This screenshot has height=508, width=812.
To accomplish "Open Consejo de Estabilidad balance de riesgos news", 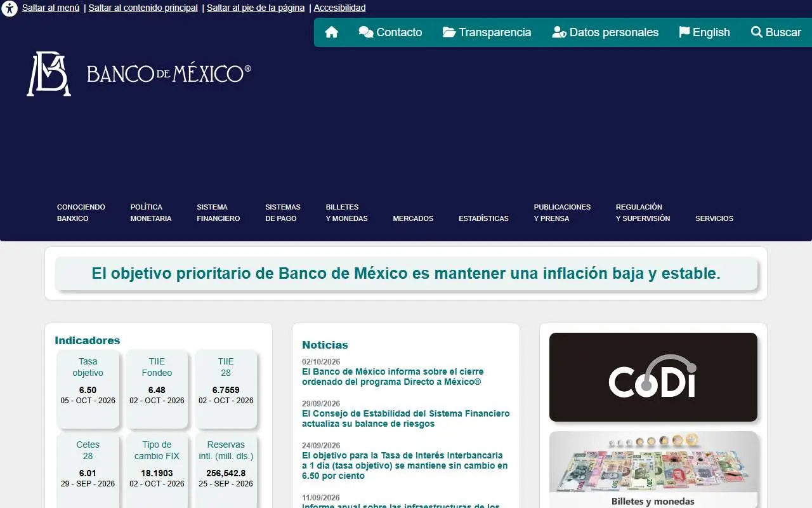I will click(406, 418).
